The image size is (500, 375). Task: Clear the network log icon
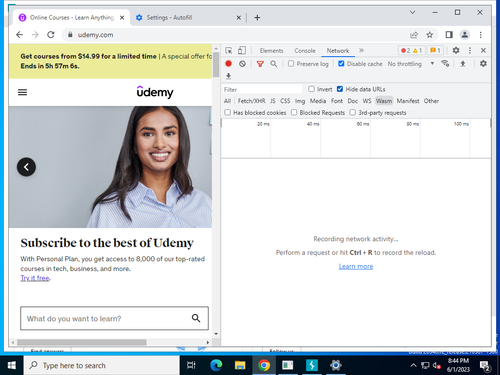[242, 64]
